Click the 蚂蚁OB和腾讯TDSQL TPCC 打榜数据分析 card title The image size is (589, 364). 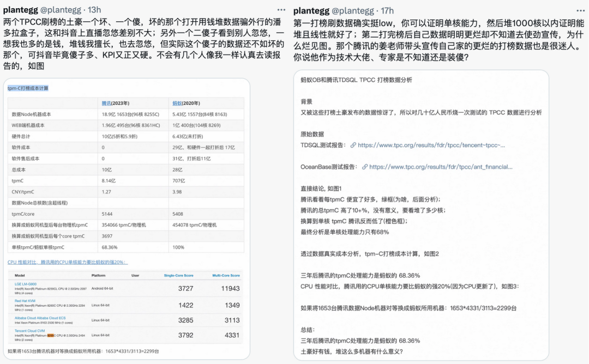pyautogui.click(x=356, y=80)
